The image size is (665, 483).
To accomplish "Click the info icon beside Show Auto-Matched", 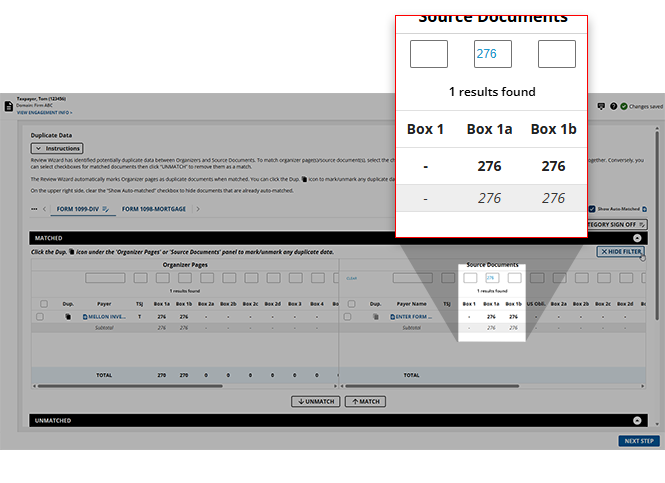I will (645, 209).
